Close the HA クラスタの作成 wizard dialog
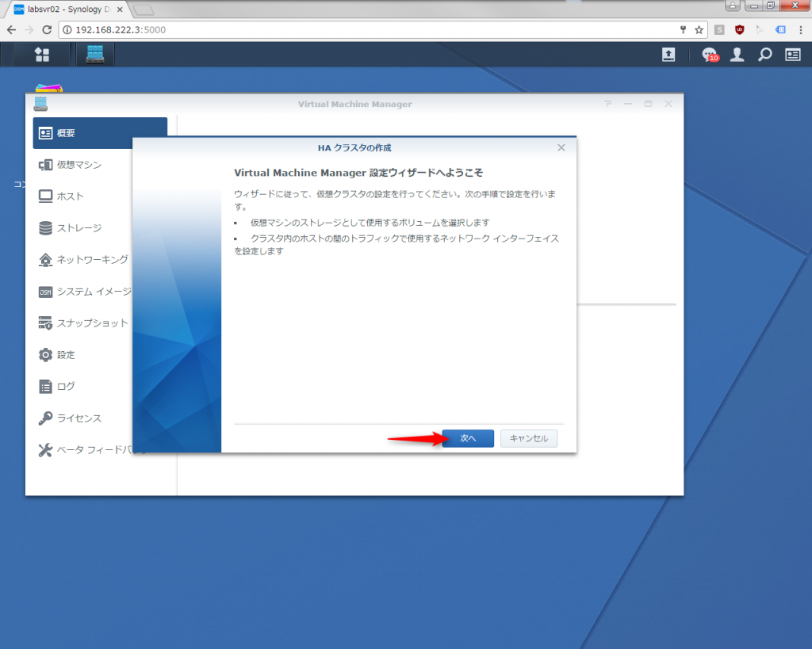Viewport: 812px width, 649px height. tap(561, 147)
